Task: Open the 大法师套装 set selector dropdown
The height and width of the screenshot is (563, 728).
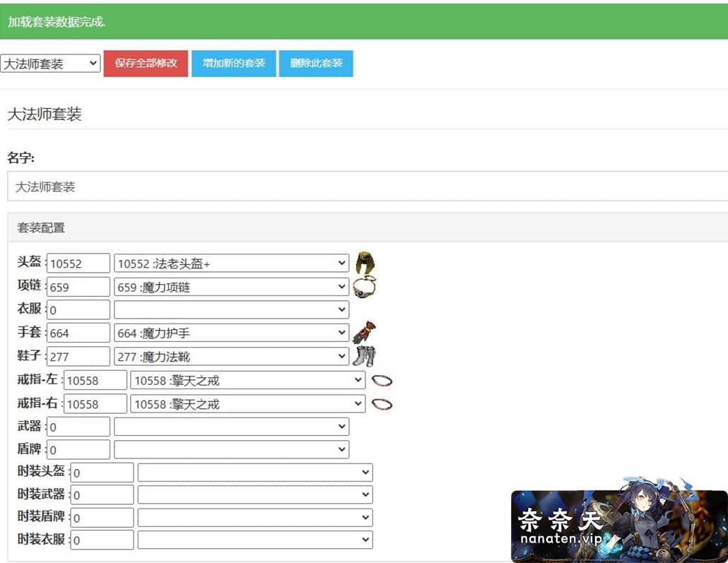Action: point(50,63)
